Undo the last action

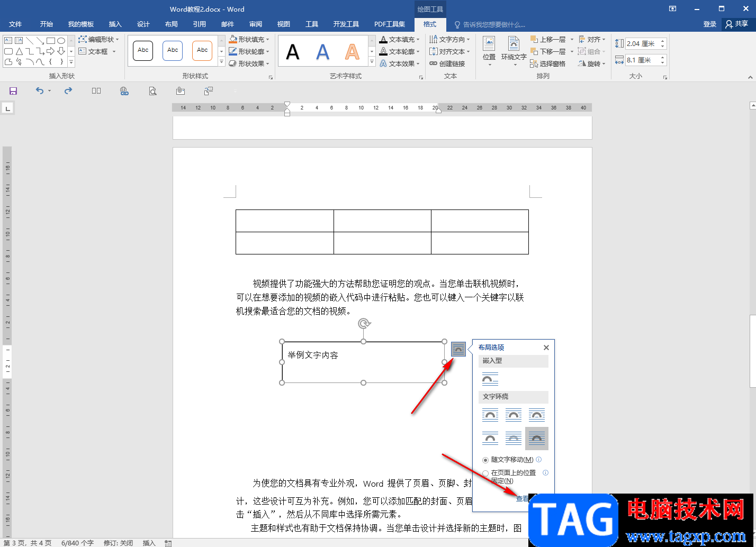click(40, 91)
